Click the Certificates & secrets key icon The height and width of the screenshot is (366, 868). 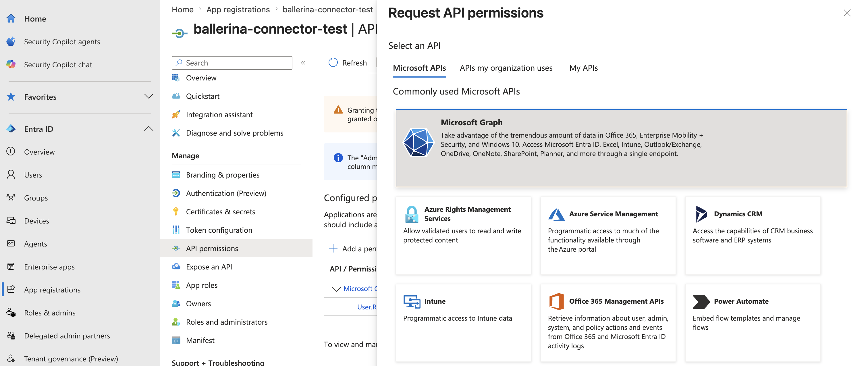coord(176,211)
